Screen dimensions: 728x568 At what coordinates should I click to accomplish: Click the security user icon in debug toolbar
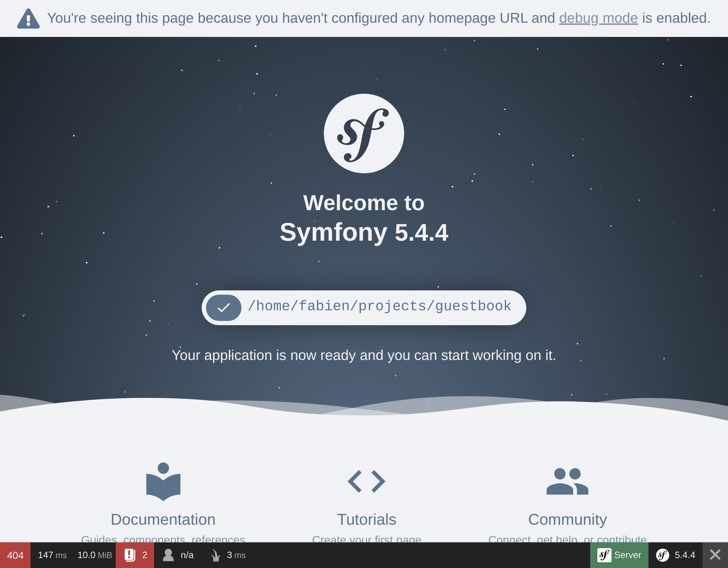(168, 555)
